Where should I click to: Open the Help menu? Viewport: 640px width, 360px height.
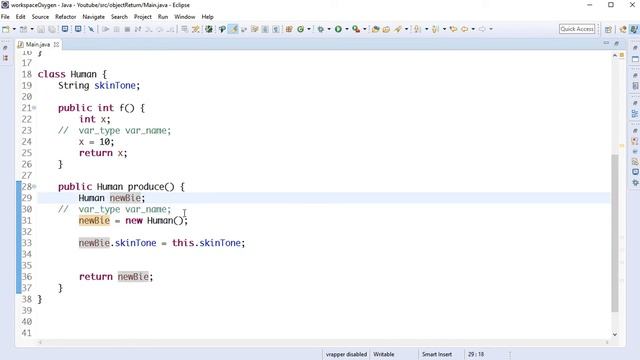[207, 17]
